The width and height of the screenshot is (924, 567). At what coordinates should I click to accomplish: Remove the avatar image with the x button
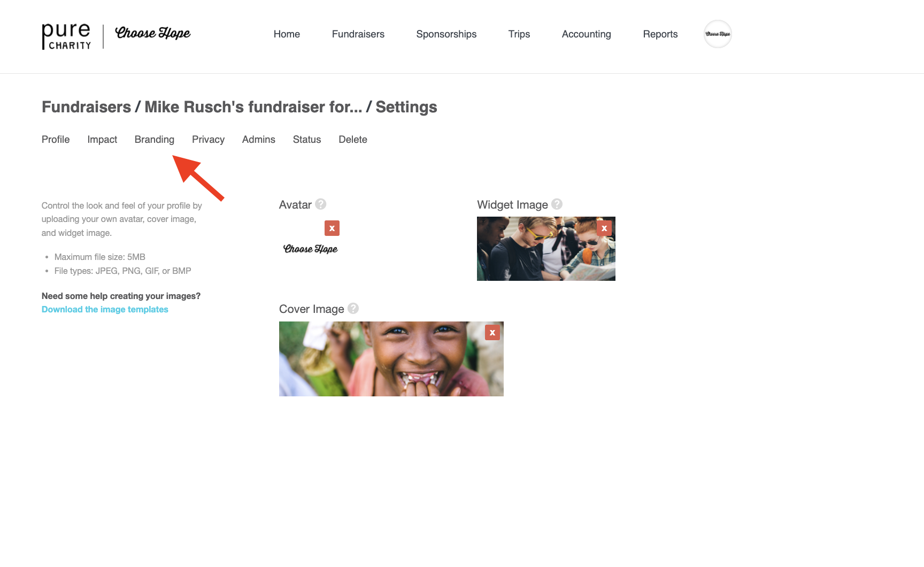[x=332, y=228]
